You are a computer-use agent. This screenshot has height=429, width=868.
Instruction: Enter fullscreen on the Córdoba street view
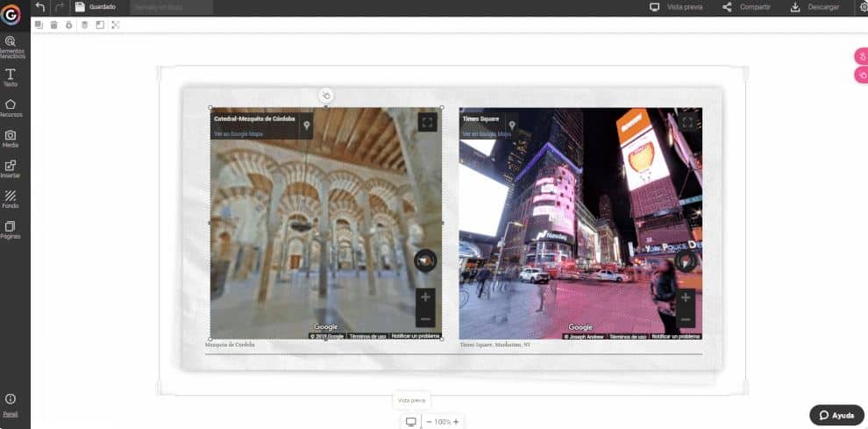(x=427, y=123)
